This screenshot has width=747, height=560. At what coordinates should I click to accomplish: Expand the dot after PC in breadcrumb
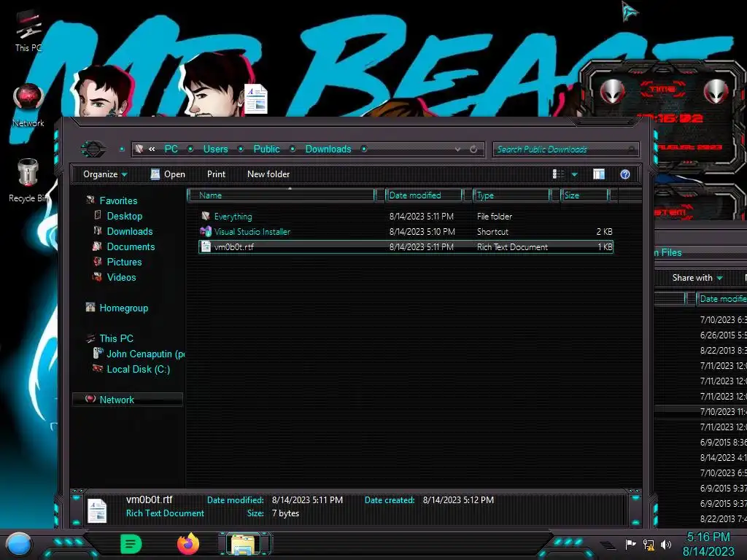coord(190,149)
